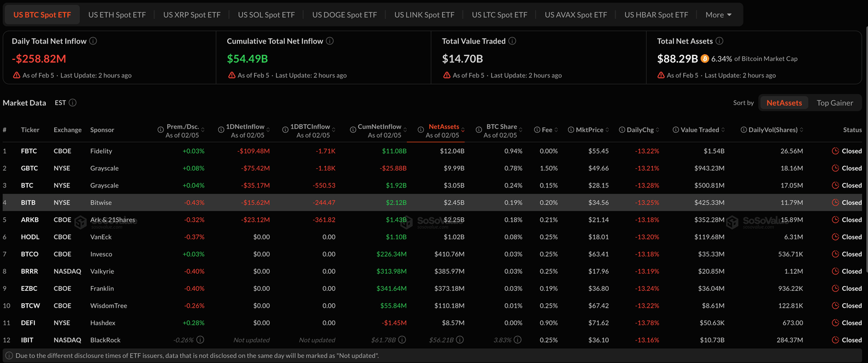Click the EST timezone info icon

click(72, 103)
